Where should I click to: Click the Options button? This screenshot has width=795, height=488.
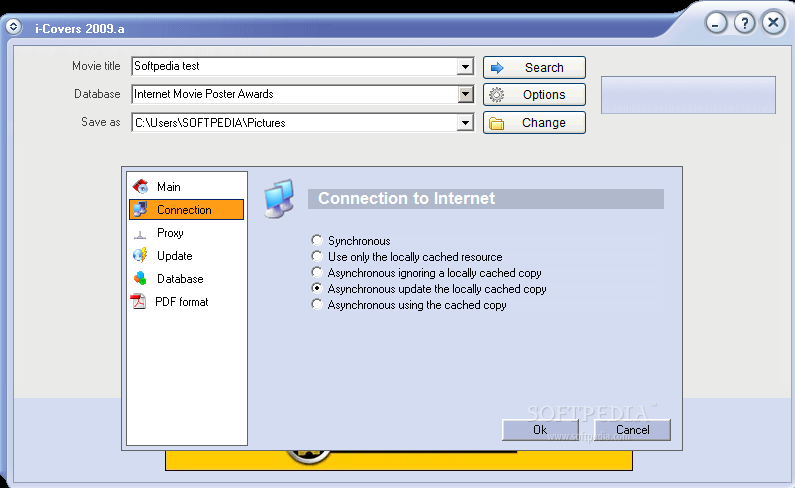pyautogui.click(x=534, y=95)
